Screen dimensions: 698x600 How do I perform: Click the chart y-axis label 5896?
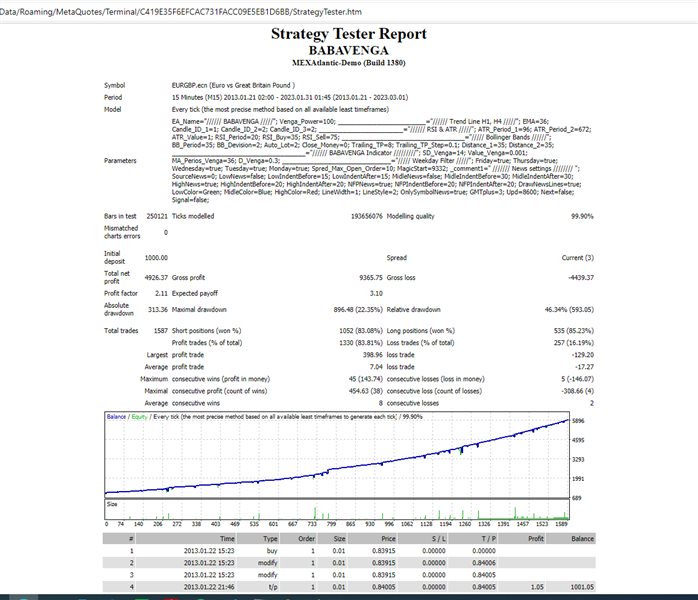tap(578, 421)
